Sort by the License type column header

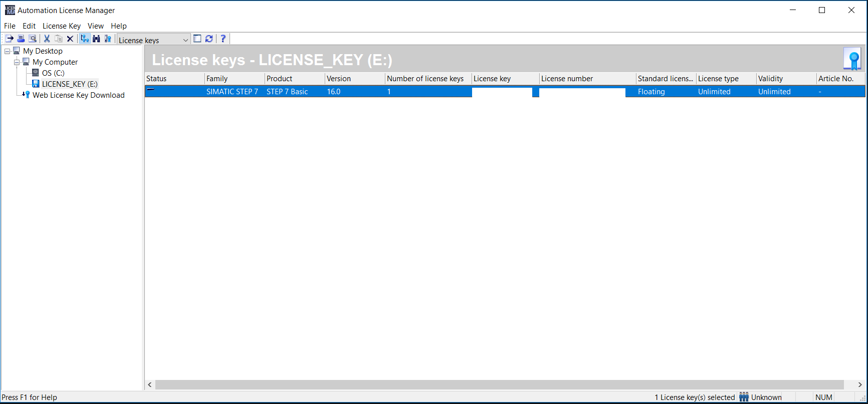(x=726, y=79)
